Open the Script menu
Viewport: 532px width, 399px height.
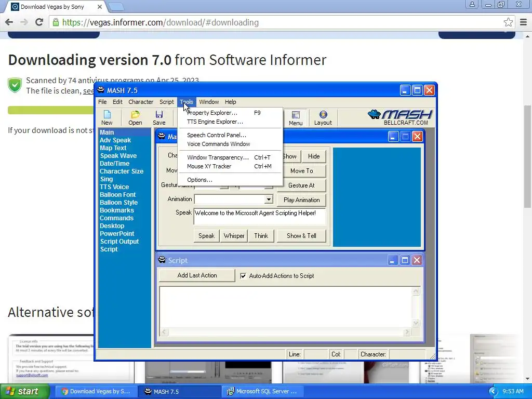pos(167,102)
